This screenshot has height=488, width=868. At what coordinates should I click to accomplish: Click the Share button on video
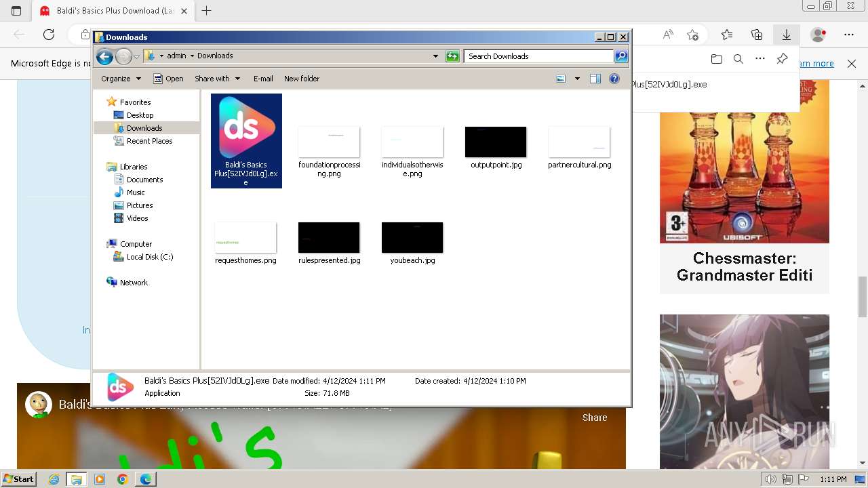(x=595, y=418)
